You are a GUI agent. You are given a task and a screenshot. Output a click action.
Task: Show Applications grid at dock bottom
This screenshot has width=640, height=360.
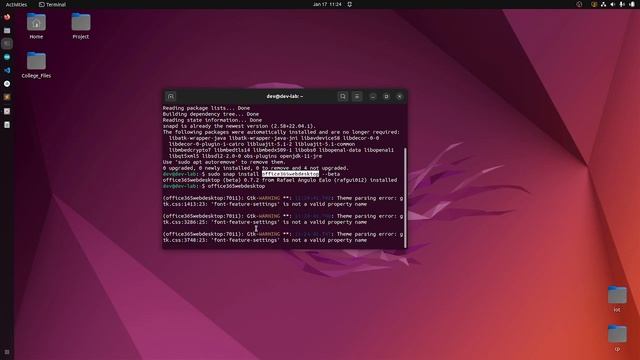coord(7,352)
